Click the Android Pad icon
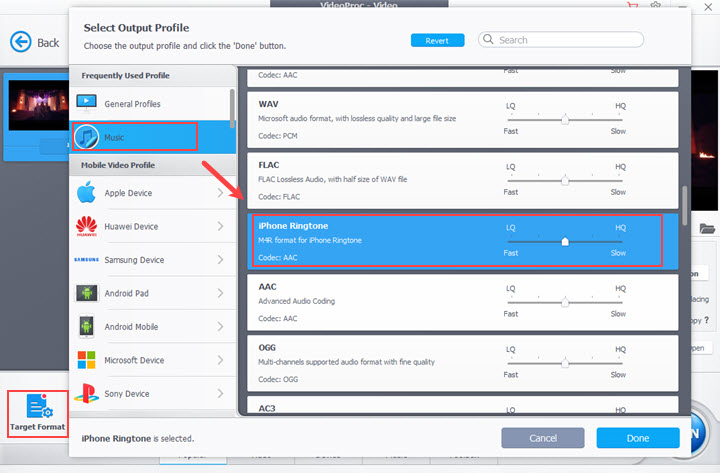Screen dimensions: 720x474 [86, 293]
